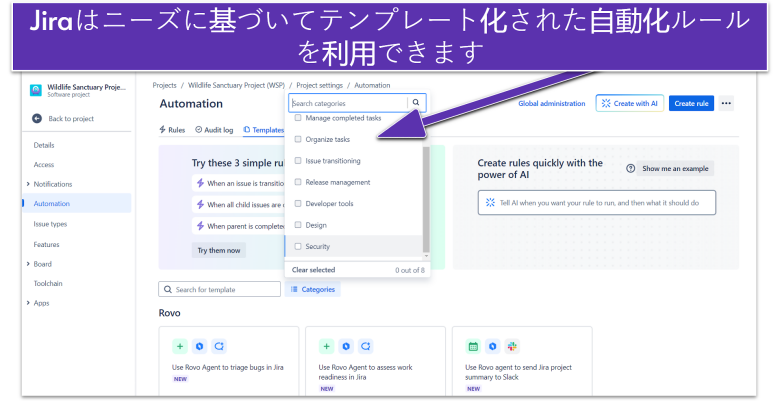Click the Rovo icon on the Slack summary card
780x401 pixels.
click(493, 346)
